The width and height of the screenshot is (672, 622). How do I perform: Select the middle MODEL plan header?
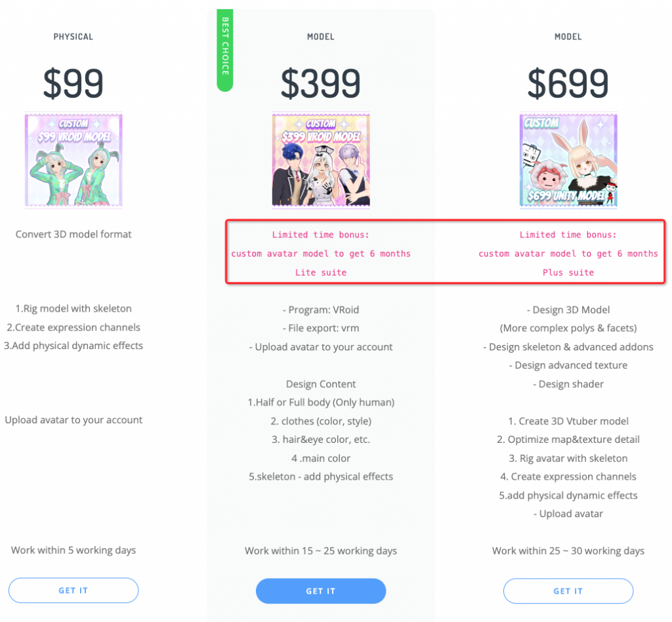click(320, 37)
